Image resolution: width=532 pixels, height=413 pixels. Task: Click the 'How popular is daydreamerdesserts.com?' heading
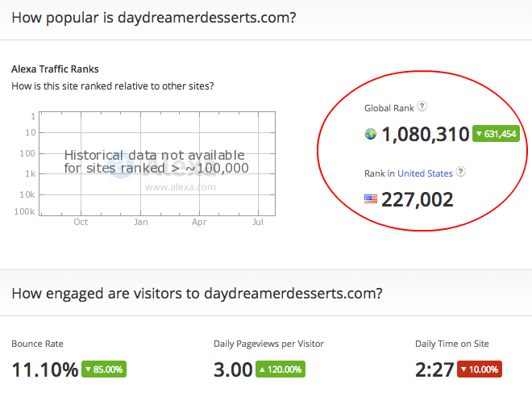pyautogui.click(x=154, y=18)
